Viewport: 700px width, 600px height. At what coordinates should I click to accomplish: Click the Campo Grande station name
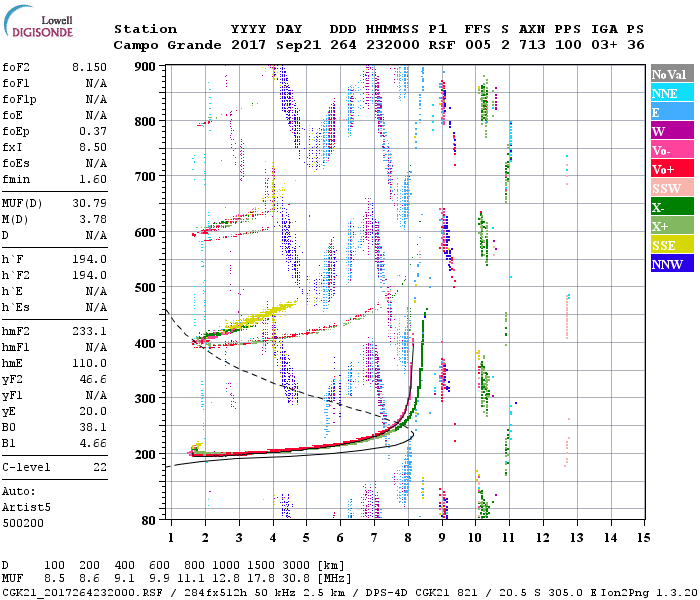point(167,45)
